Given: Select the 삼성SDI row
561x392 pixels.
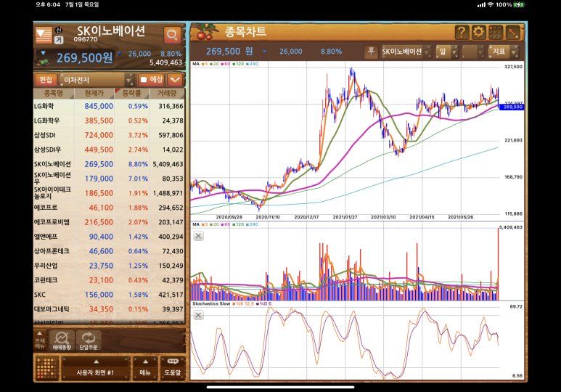Looking at the screenshot, I should [109, 135].
